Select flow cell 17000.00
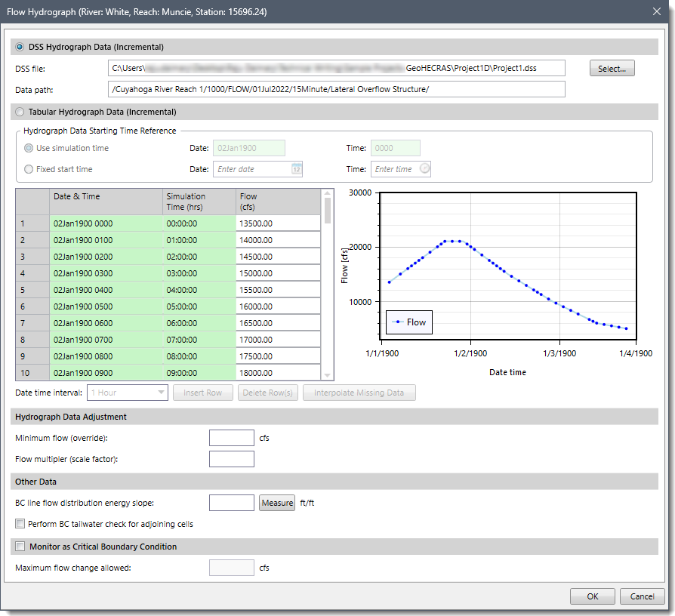 [x=278, y=340]
